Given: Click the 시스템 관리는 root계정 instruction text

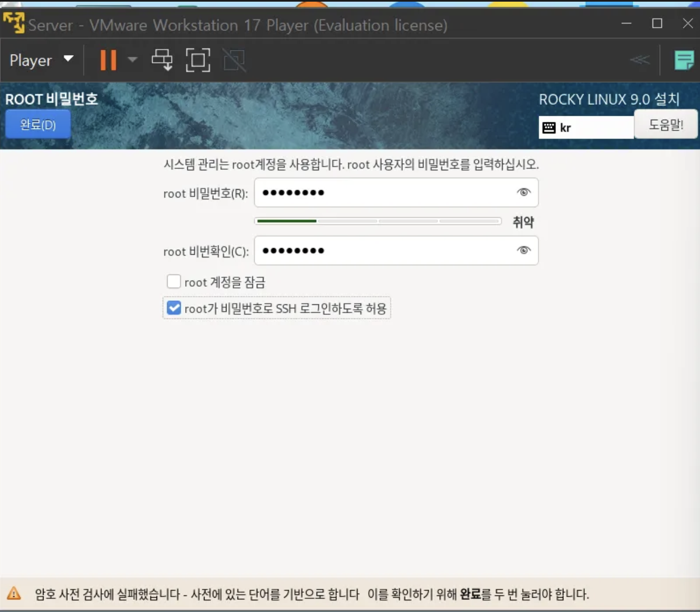Looking at the screenshot, I should click(351, 164).
